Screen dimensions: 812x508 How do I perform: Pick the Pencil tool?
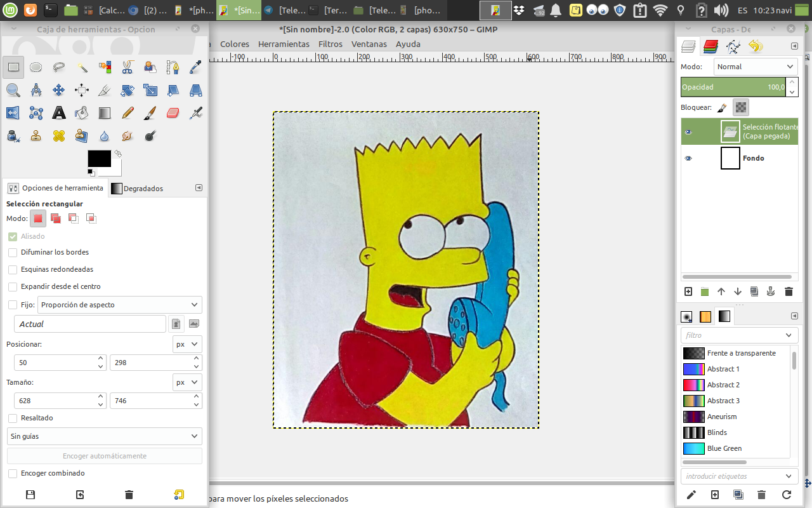(128, 112)
